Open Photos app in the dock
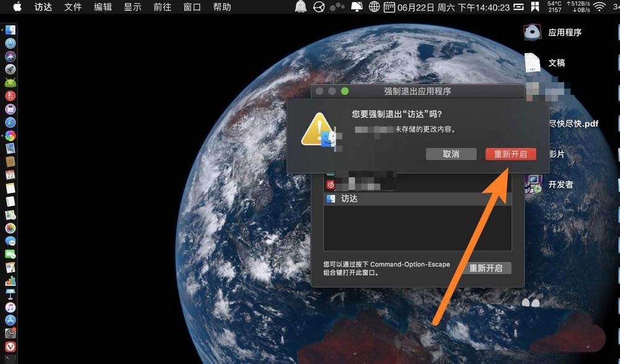 [11, 228]
